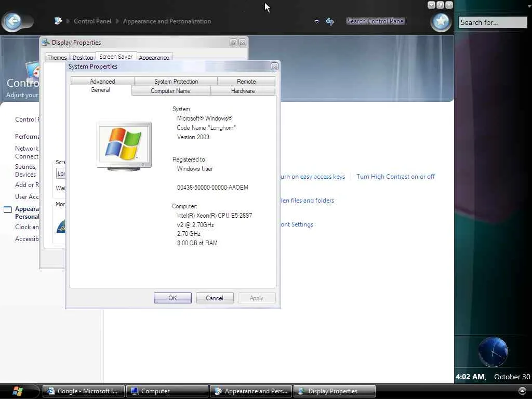Click the Windows logo monitor image
The image size is (532, 399).
(x=124, y=146)
